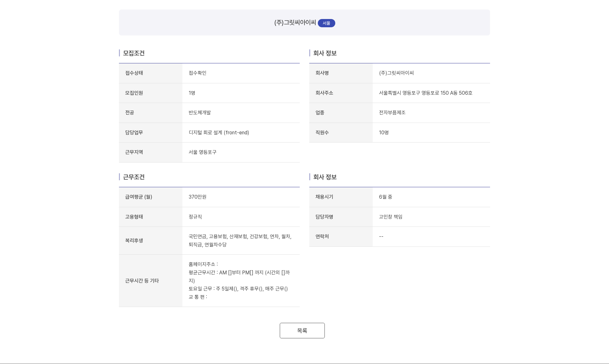Click the 근무조건 section heading
This screenshot has width=609, height=364.
coord(134,177)
